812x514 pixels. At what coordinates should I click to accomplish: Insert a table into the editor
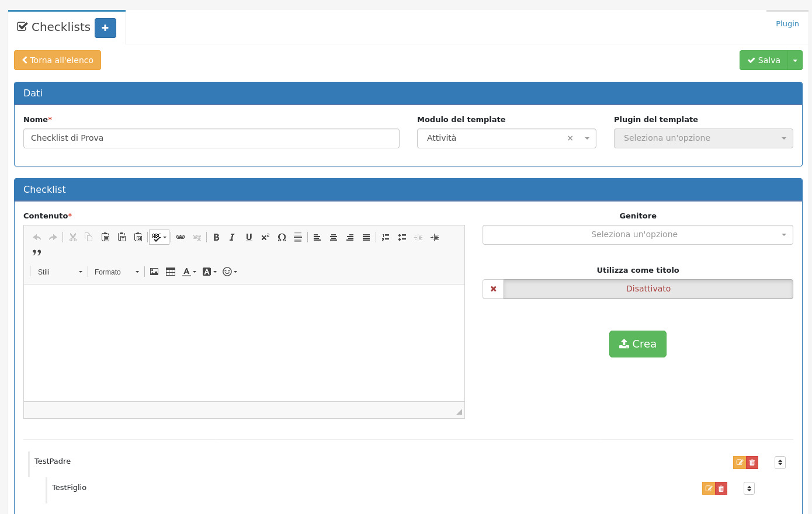[x=171, y=272]
